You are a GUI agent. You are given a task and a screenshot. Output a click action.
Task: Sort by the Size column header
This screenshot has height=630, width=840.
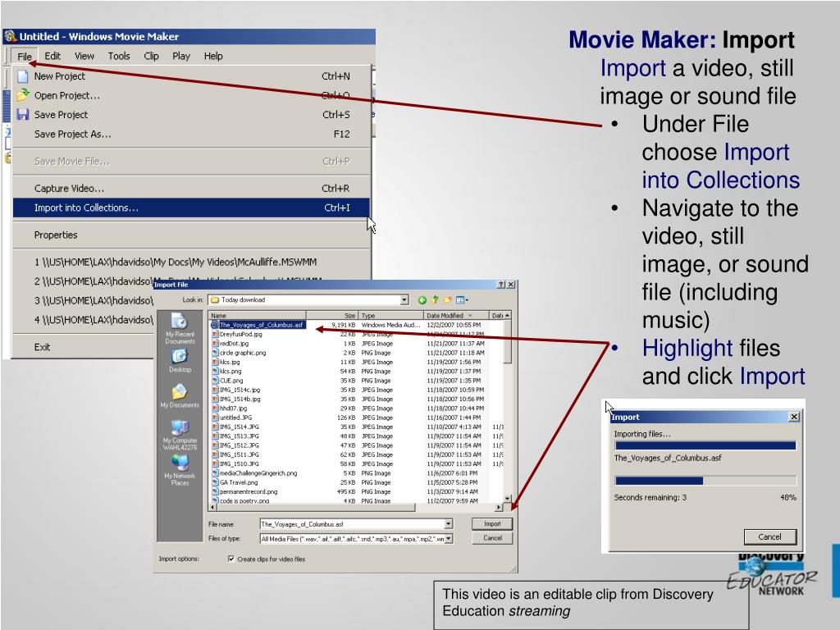[x=332, y=316]
